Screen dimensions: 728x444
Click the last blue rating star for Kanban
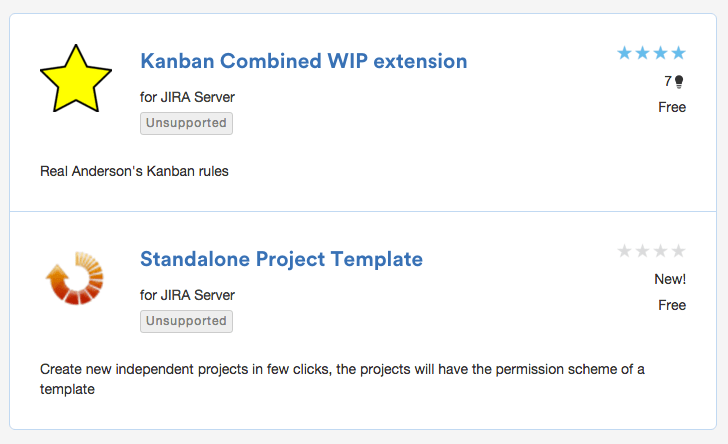[679, 53]
